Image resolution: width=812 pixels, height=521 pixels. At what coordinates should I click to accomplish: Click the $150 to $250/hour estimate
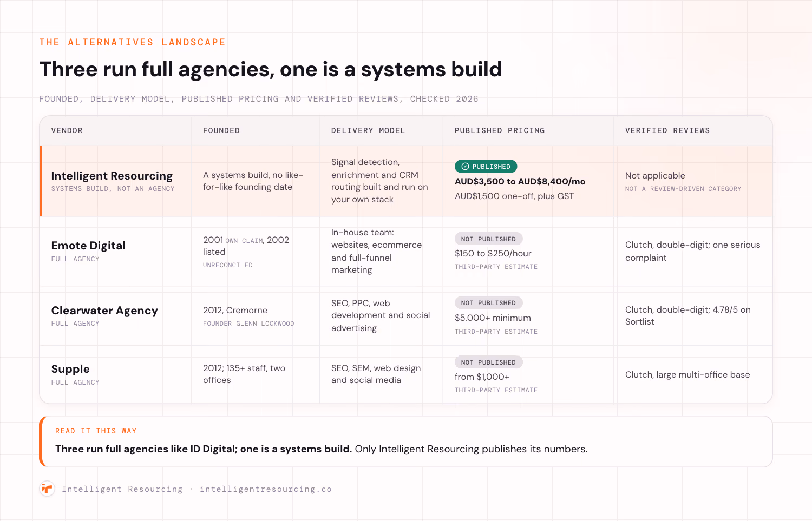(493, 253)
